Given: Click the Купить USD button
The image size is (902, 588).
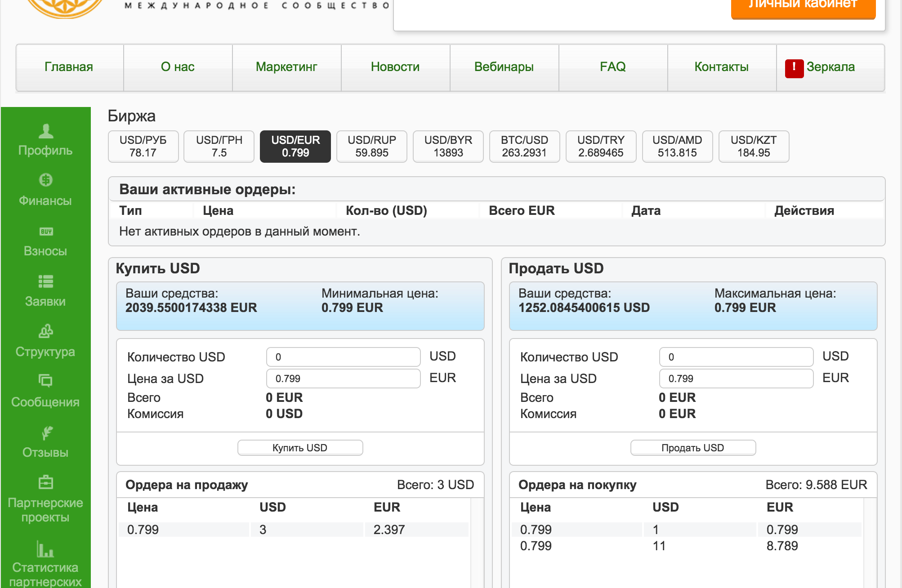Looking at the screenshot, I should [300, 448].
